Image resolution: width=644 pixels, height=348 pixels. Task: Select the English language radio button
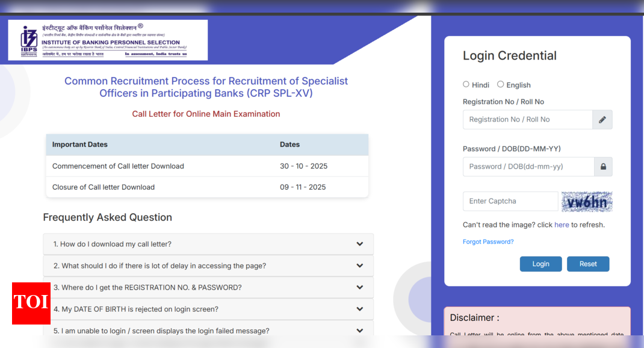point(501,84)
